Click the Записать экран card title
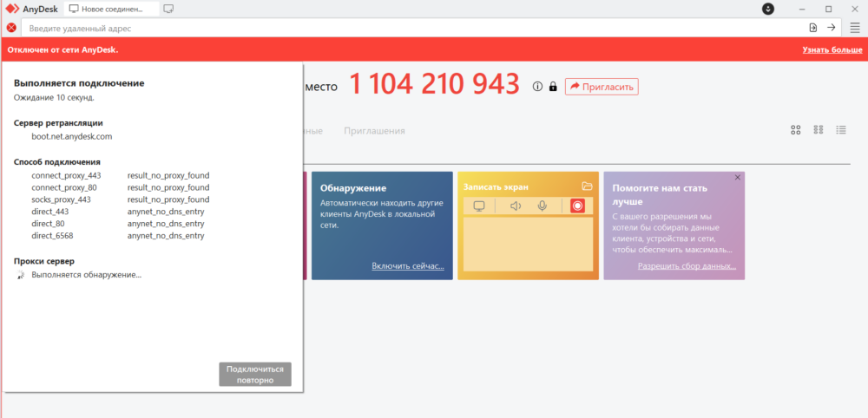The height and width of the screenshot is (418, 868). [x=496, y=186]
